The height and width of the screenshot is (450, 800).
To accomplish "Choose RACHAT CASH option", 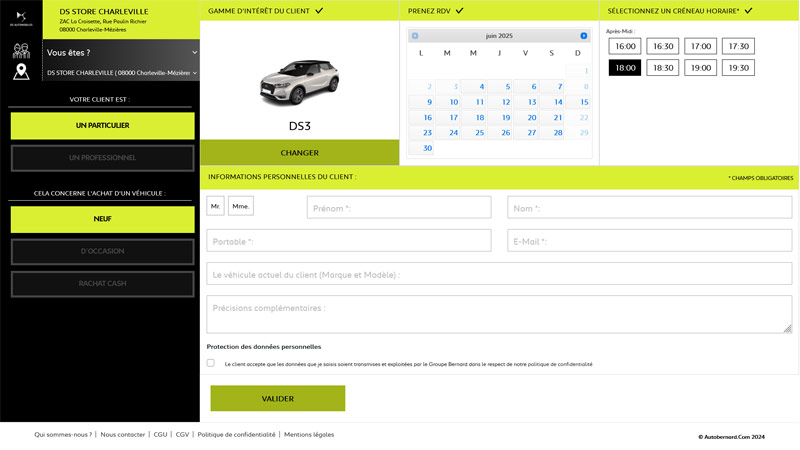I will [x=103, y=284].
